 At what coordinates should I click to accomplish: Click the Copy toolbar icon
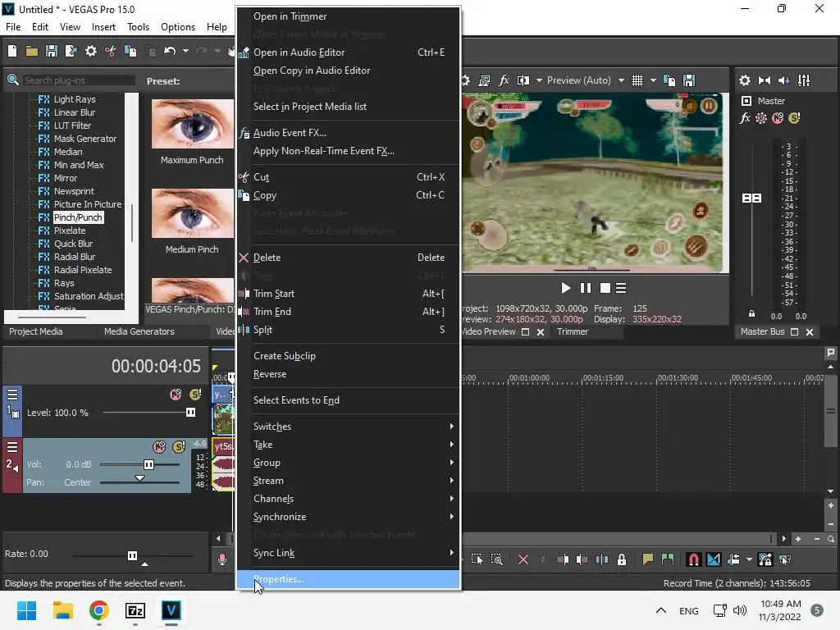click(130, 51)
